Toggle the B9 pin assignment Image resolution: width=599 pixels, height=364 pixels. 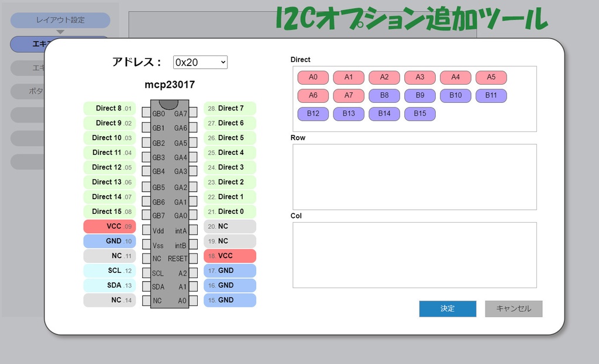coord(420,95)
